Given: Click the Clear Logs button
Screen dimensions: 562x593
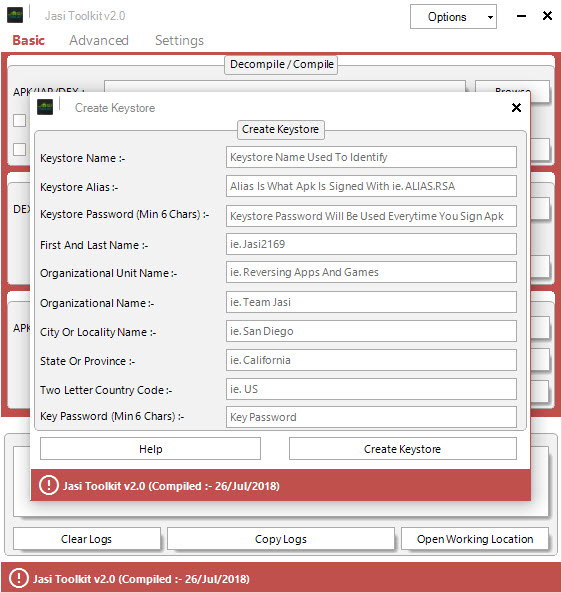Looking at the screenshot, I should [87, 539].
